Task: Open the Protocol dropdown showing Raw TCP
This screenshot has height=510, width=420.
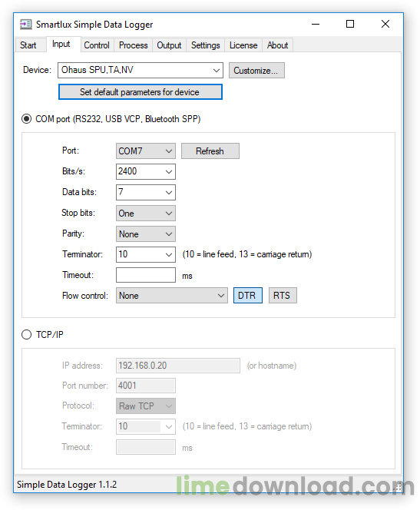Action: [x=146, y=406]
